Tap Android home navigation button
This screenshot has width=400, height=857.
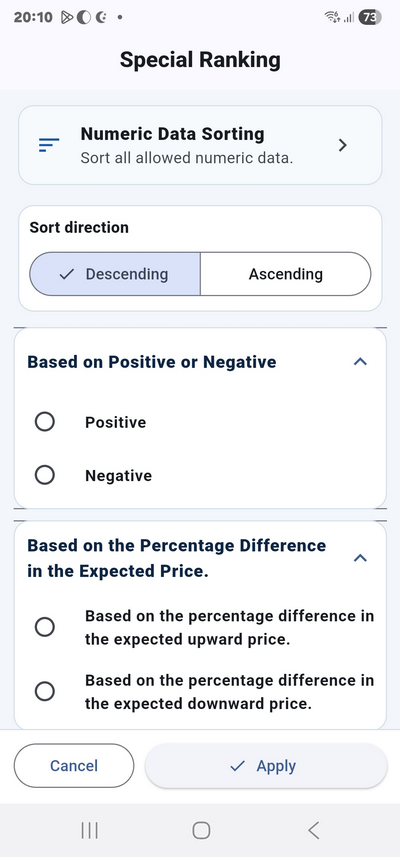(201, 830)
